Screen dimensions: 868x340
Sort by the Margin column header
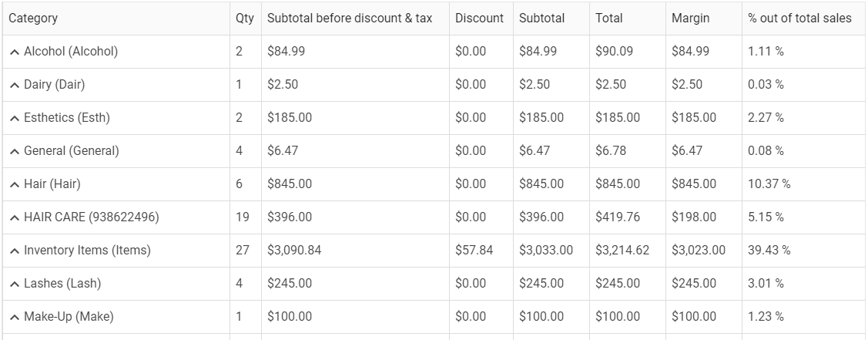point(691,18)
